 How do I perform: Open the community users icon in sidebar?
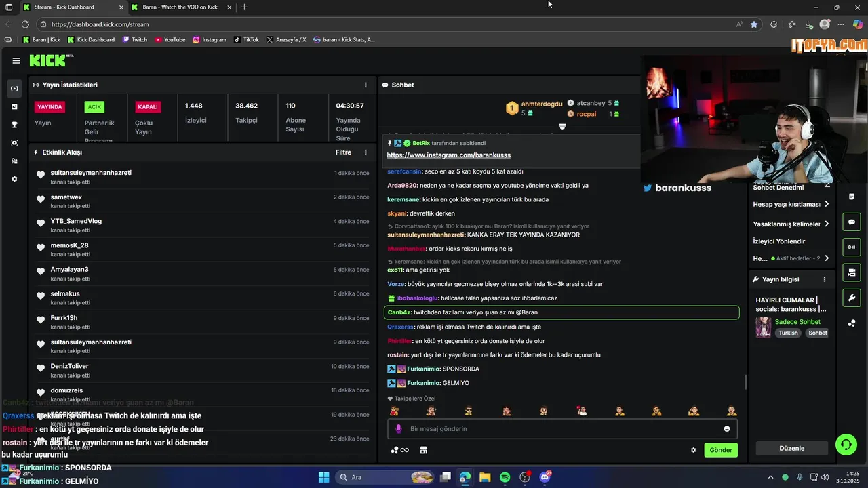tap(14, 161)
